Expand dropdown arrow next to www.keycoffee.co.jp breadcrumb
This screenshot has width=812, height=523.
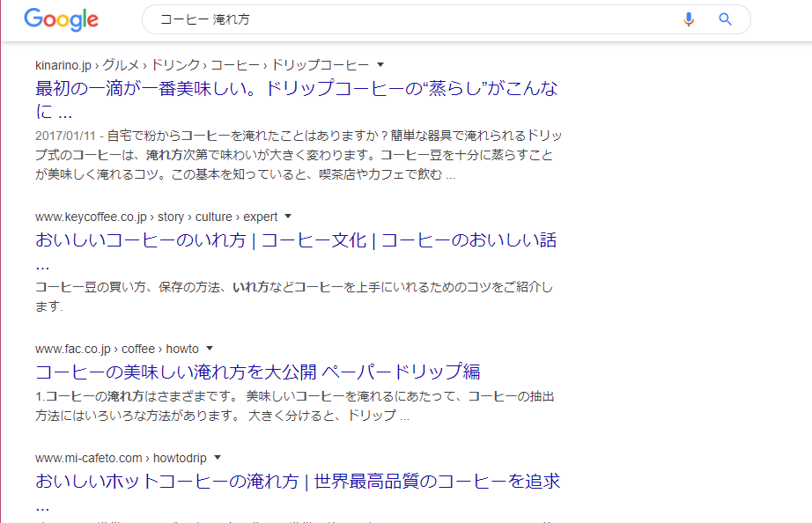pos(289,217)
